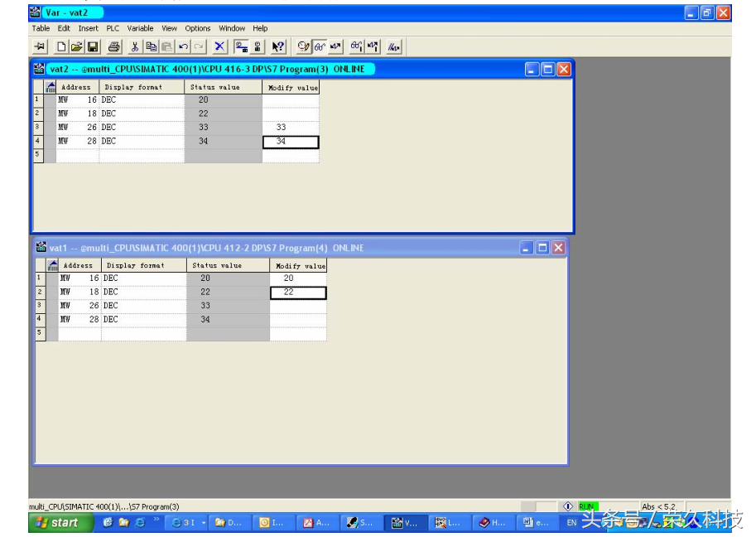Save the variable table via toolbar

click(x=92, y=47)
